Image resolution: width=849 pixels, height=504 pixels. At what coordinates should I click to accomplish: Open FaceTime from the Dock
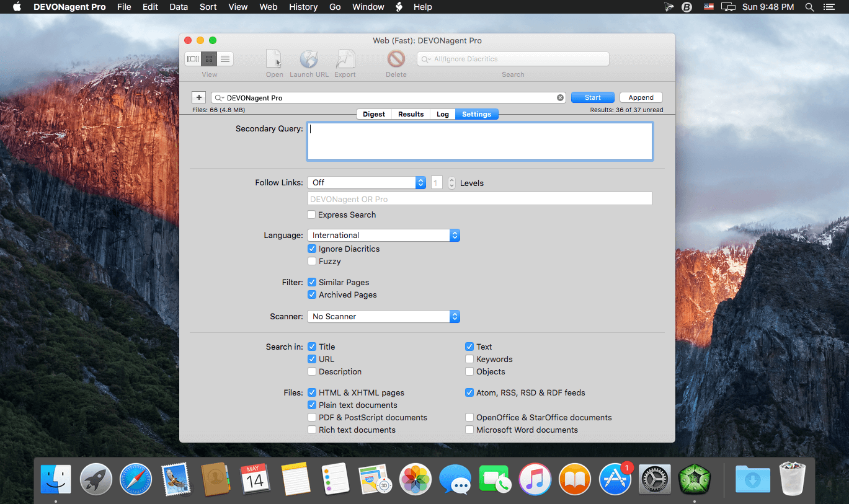pos(495,479)
